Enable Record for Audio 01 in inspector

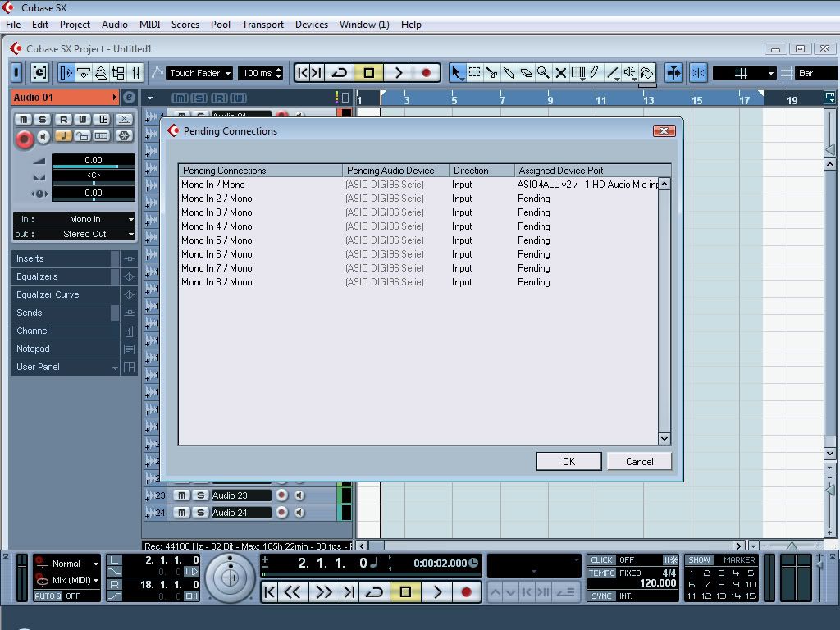(x=24, y=139)
